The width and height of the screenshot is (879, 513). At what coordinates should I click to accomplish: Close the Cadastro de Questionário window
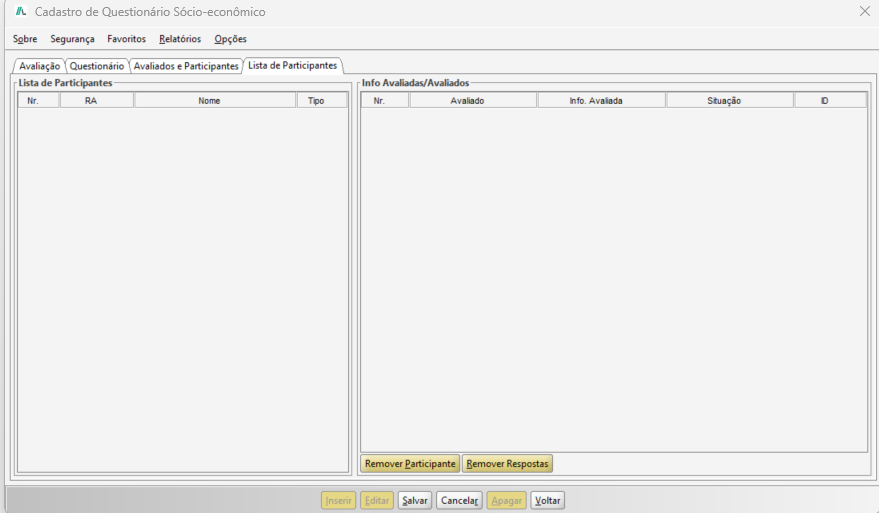coord(864,11)
